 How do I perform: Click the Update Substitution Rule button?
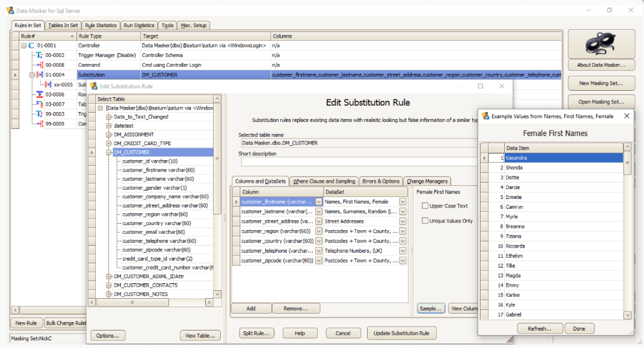pyautogui.click(x=401, y=333)
